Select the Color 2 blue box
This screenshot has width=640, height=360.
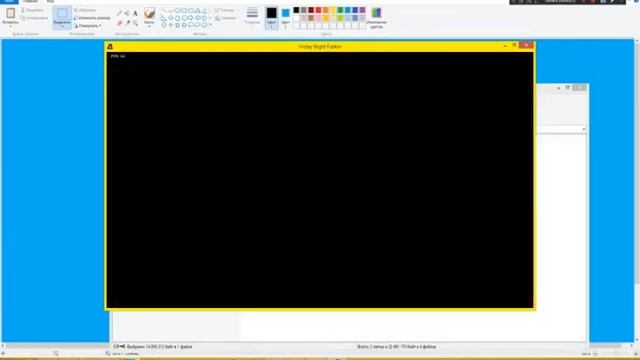pos(286,13)
